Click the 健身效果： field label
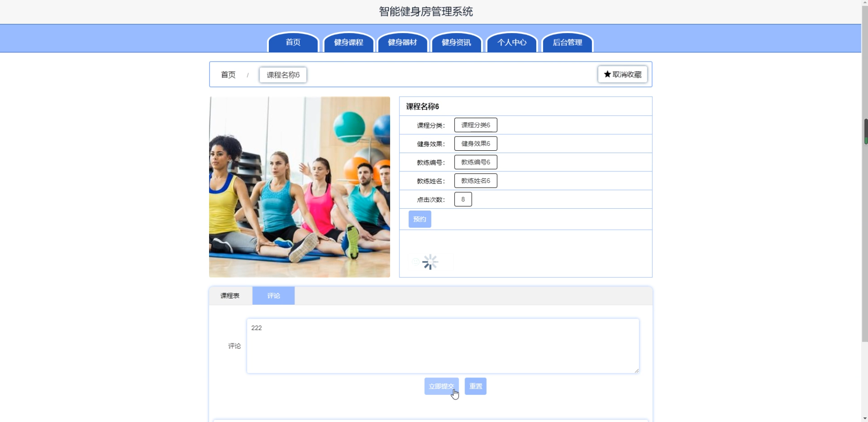The width and height of the screenshot is (868, 422). click(431, 144)
